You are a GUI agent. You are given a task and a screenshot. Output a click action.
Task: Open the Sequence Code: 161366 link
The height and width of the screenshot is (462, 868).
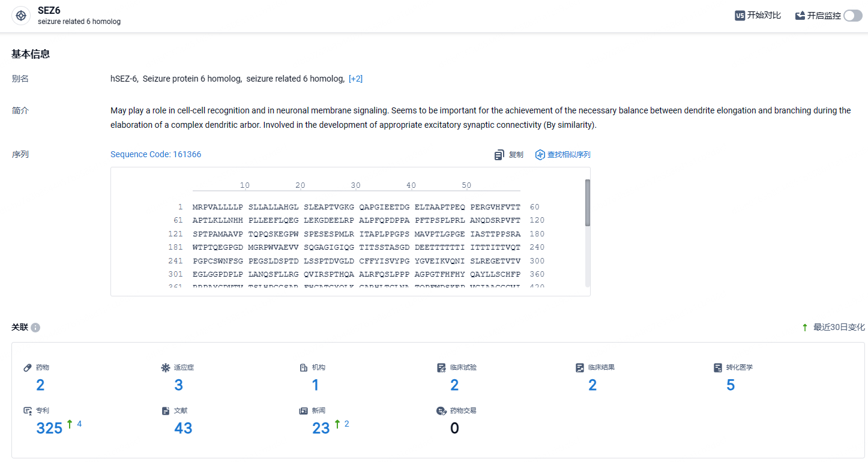coord(156,154)
